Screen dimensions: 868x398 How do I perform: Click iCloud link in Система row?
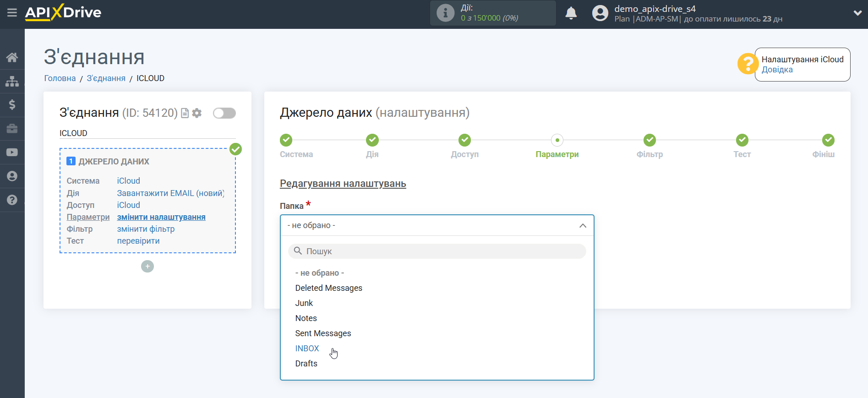click(x=129, y=181)
